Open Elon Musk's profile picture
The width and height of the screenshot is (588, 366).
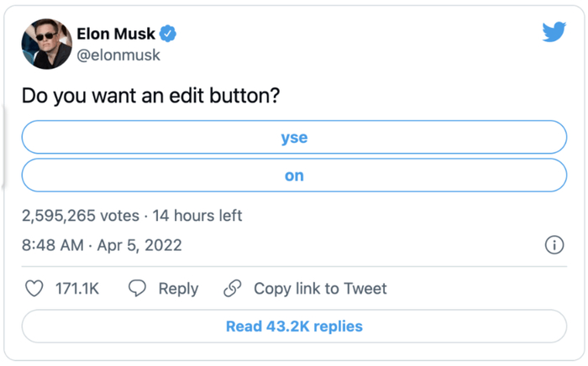pos(46,44)
